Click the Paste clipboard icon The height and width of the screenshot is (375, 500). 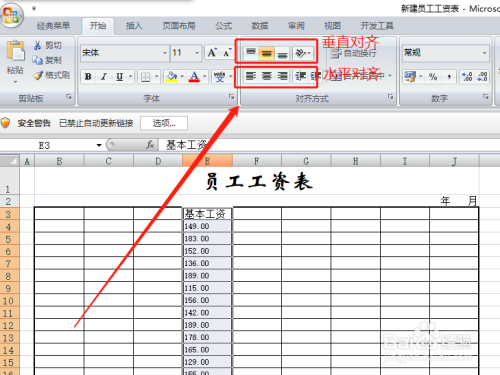tap(15, 51)
